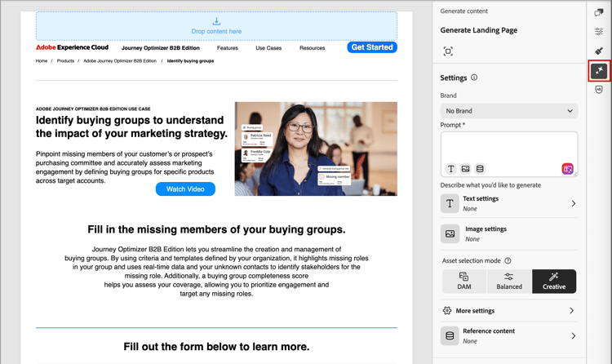Image resolution: width=612 pixels, height=364 pixels.
Task: Click the Home breadcrumb link
Action: [42, 61]
